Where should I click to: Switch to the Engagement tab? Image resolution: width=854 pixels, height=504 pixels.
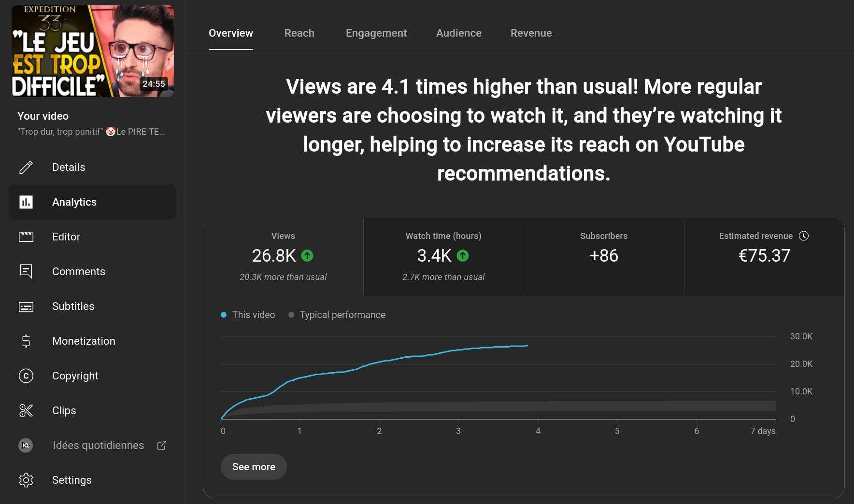pyautogui.click(x=376, y=33)
